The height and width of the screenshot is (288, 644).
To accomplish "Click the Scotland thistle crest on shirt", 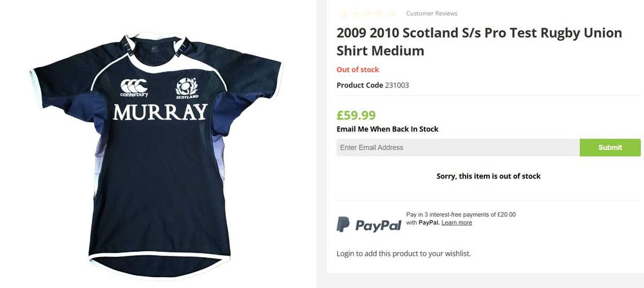I will [x=187, y=88].
